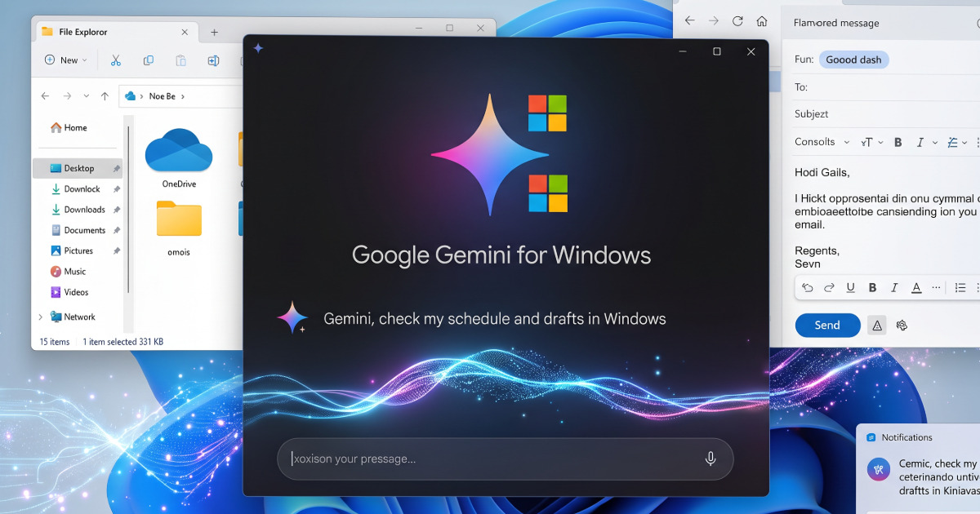
Task: Click the refresh icon in mail window
Action: pyautogui.click(x=737, y=21)
